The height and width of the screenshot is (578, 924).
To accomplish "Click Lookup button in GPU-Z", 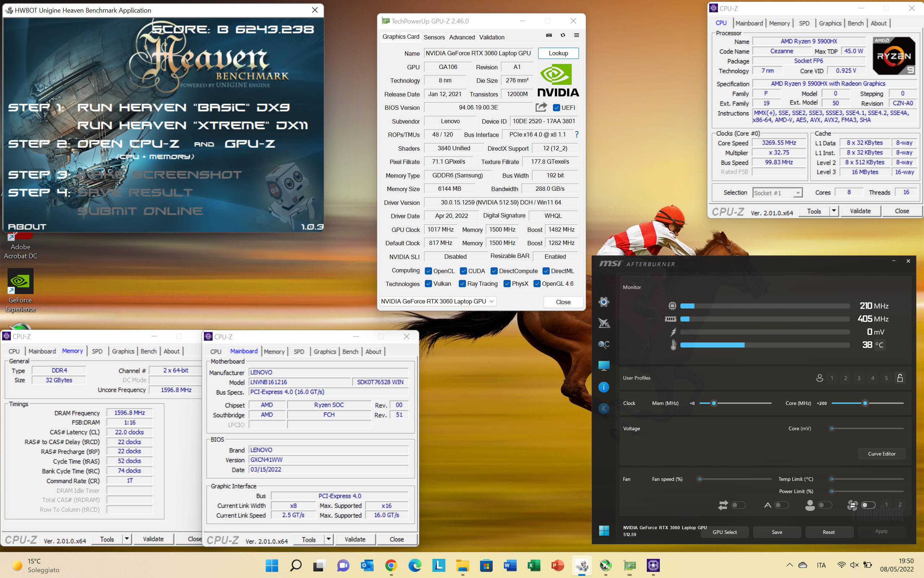I will [x=558, y=53].
